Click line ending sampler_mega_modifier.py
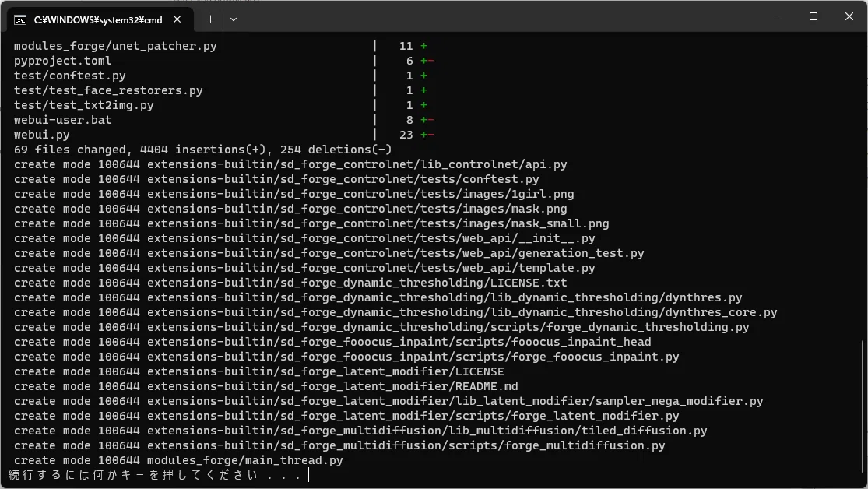 tap(388, 402)
